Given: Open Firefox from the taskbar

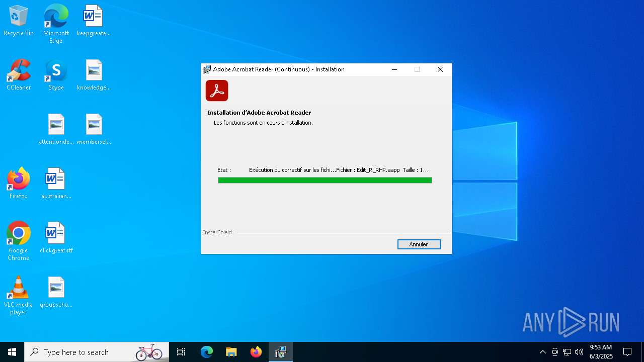Looking at the screenshot, I should tap(256, 352).
